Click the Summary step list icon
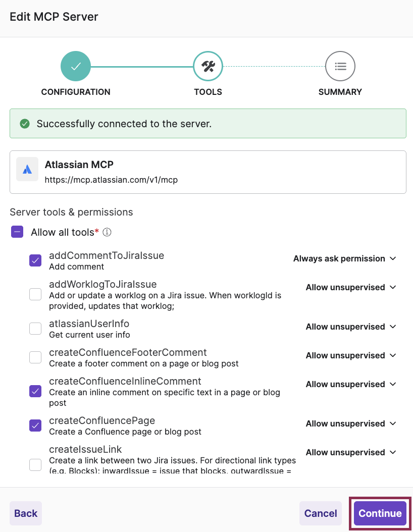The height and width of the screenshot is (532, 413). [x=340, y=66]
